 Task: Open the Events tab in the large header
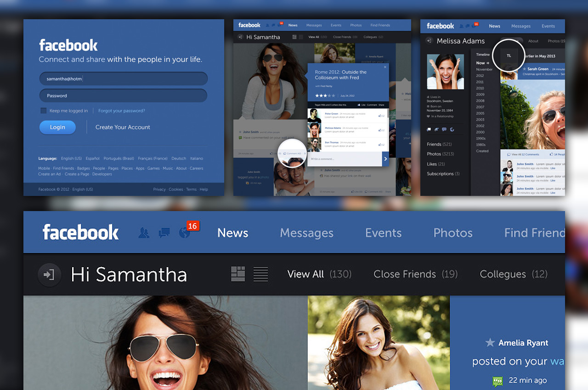point(383,233)
